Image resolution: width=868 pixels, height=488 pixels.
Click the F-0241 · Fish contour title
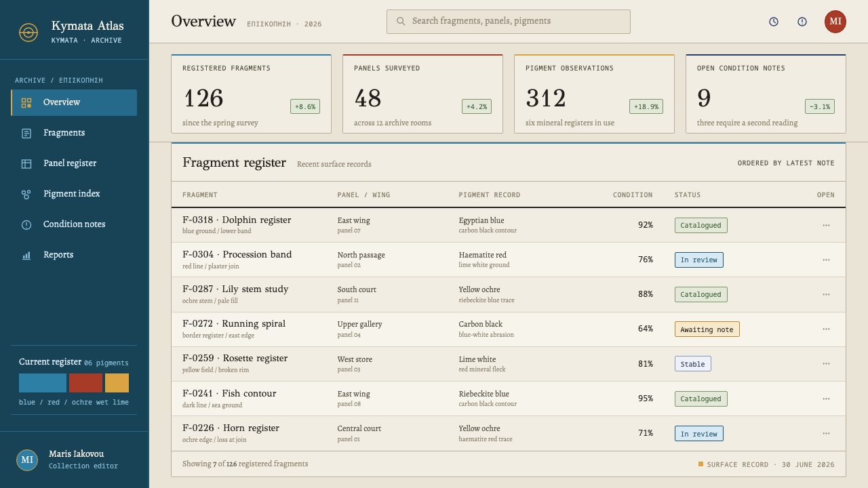(229, 393)
